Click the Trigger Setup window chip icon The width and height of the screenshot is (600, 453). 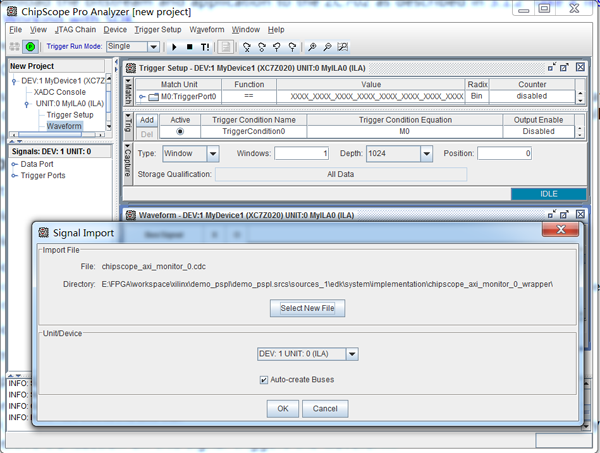click(131, 68)
